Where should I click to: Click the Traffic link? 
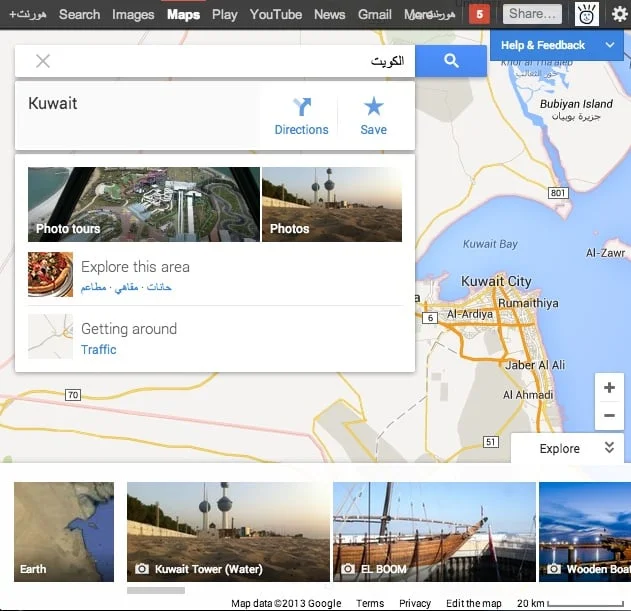99,349
